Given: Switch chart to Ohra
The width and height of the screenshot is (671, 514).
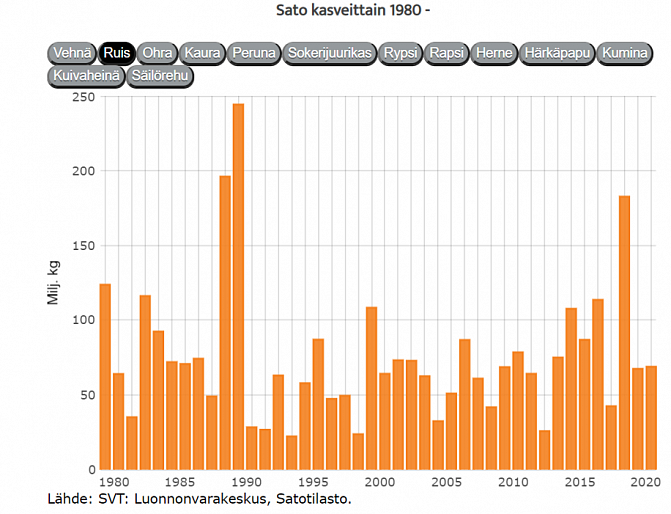Looking at the screenshot, I should (x=157, y=53).
